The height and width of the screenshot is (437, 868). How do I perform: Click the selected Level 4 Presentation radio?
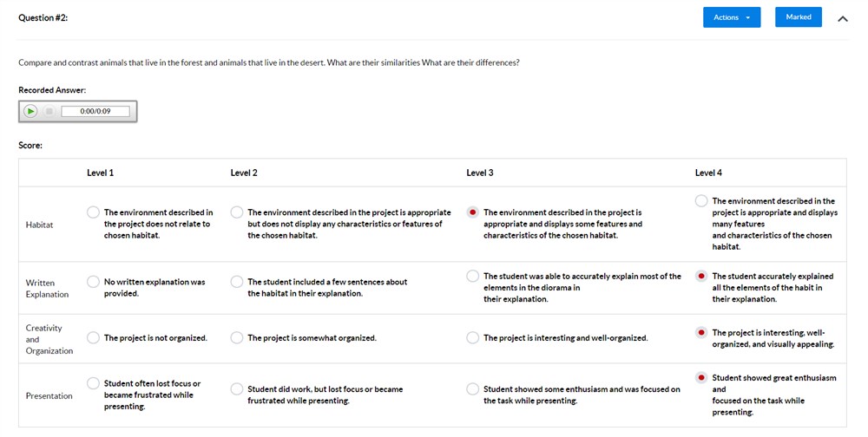point(701,378)
